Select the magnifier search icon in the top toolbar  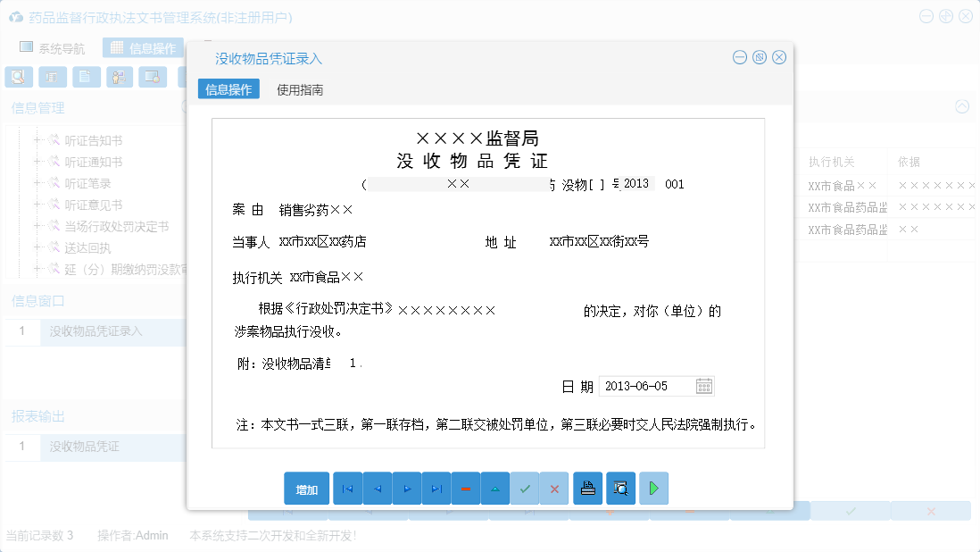coord(18,77)
